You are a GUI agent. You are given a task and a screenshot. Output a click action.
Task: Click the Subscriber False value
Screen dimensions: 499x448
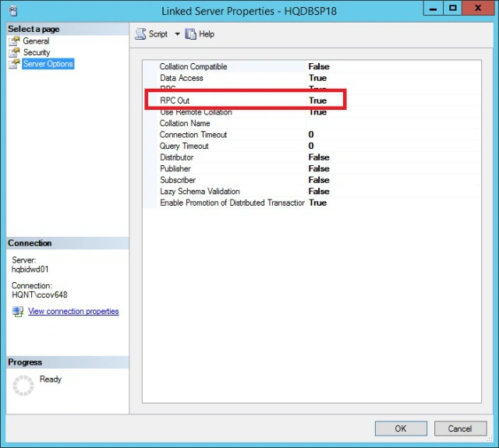(x=319, y=180)
